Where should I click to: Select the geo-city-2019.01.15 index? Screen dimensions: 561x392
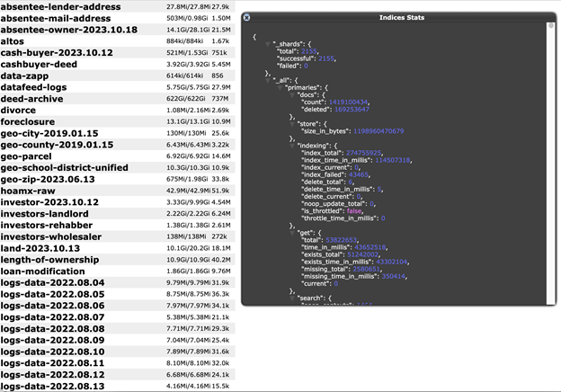click(x=118, y=133)
